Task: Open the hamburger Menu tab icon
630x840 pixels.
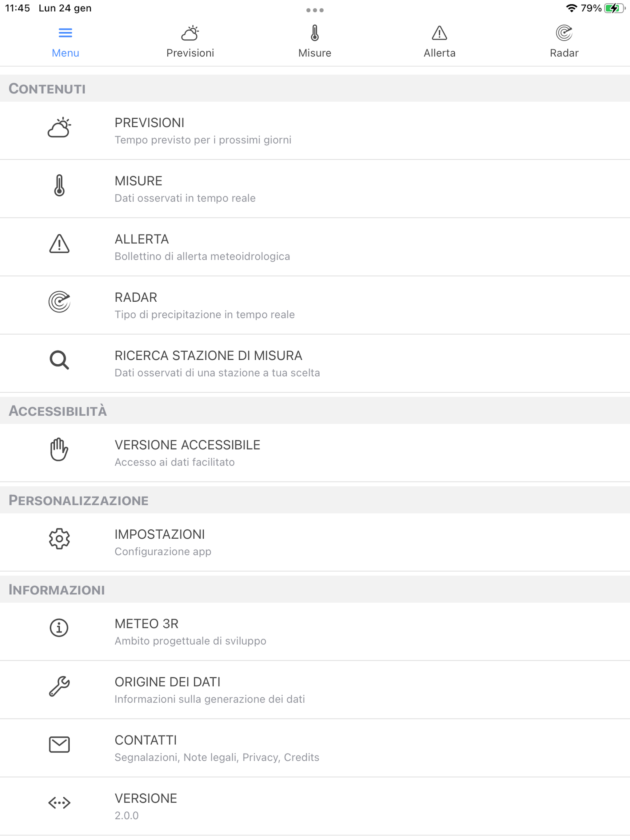Action: [x=65, y=33]
